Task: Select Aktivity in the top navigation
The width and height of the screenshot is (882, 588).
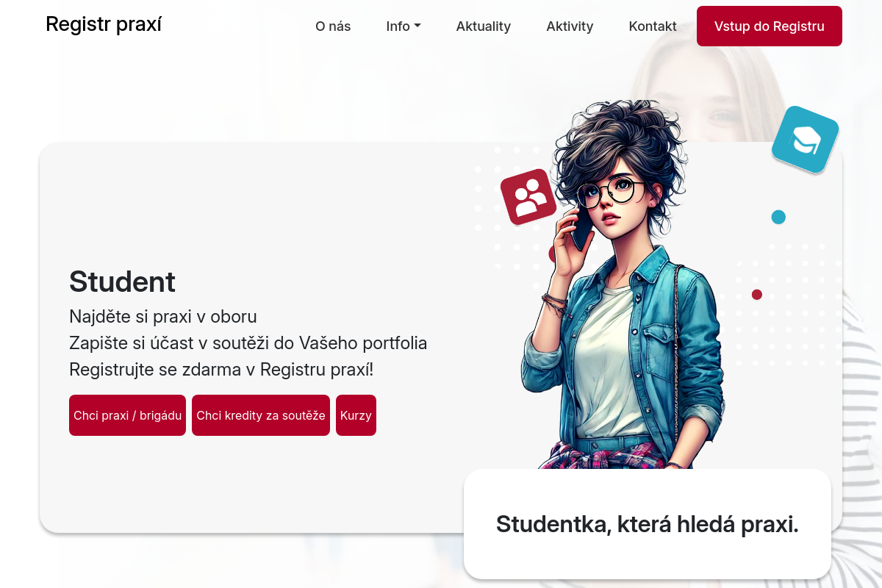Action: (570, 26)
